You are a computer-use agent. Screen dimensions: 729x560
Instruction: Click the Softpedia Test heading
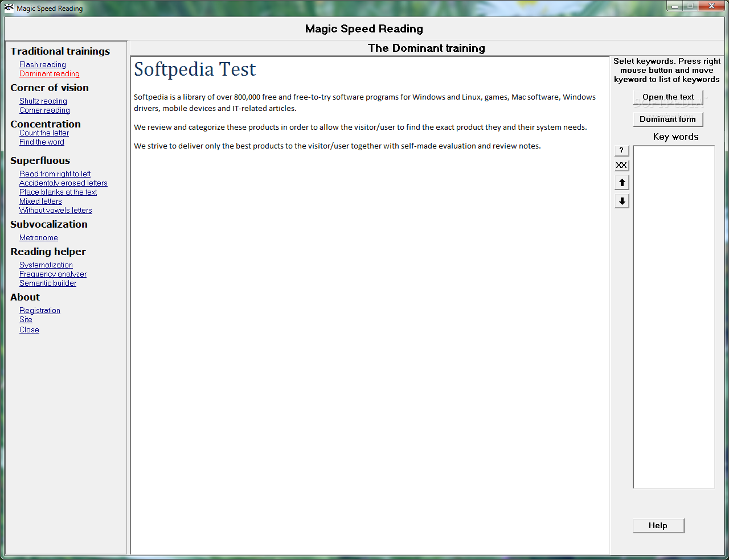[x=195, y=69]
